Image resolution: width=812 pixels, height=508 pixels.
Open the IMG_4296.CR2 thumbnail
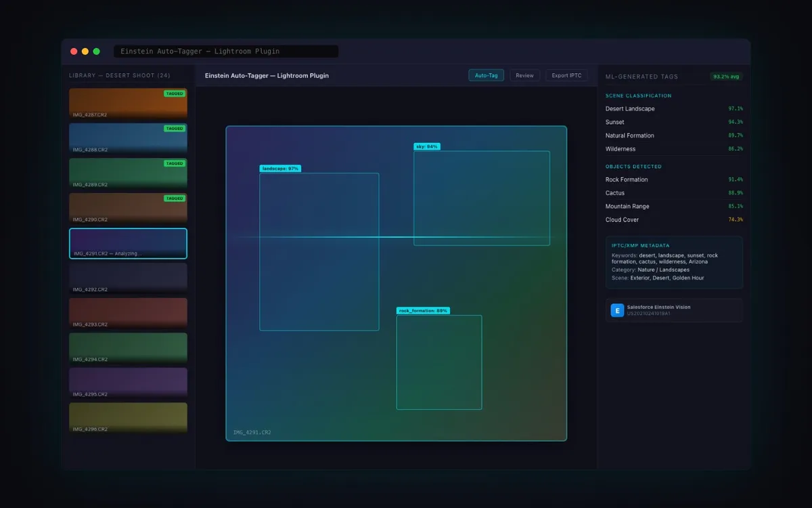128,417
